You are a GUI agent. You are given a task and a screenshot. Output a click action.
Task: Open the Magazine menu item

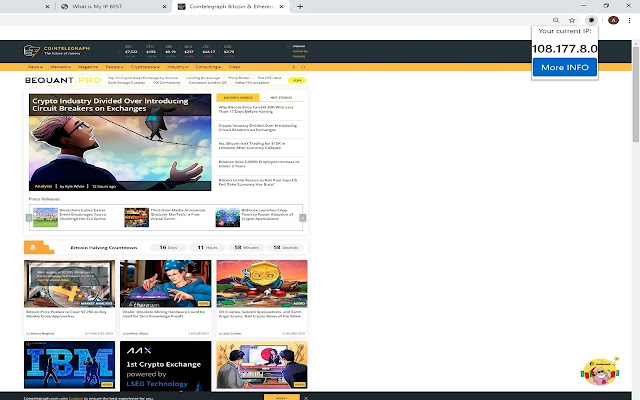(88, 67)
